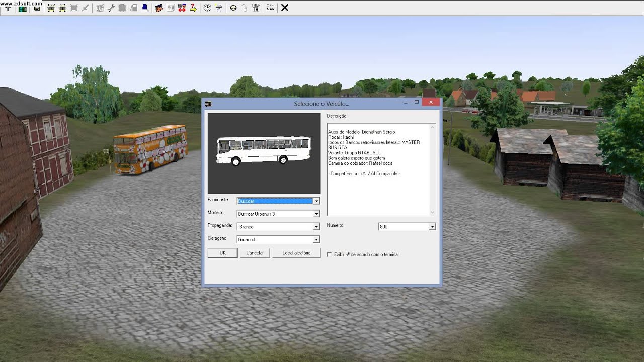Click 'Camera do cobrador: Rafael.coca' text
The width and height of the screenshot is (644, 362).
point(360,163)
